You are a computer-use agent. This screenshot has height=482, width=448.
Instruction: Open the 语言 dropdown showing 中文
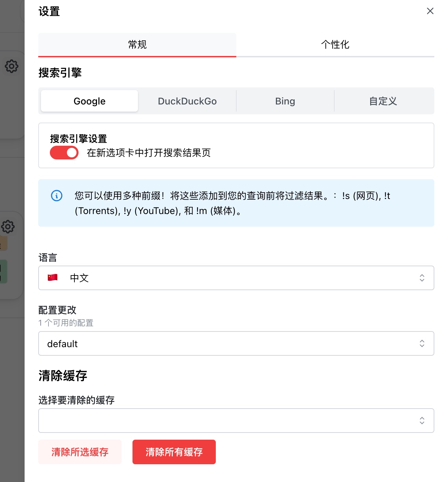pos(236,278)
